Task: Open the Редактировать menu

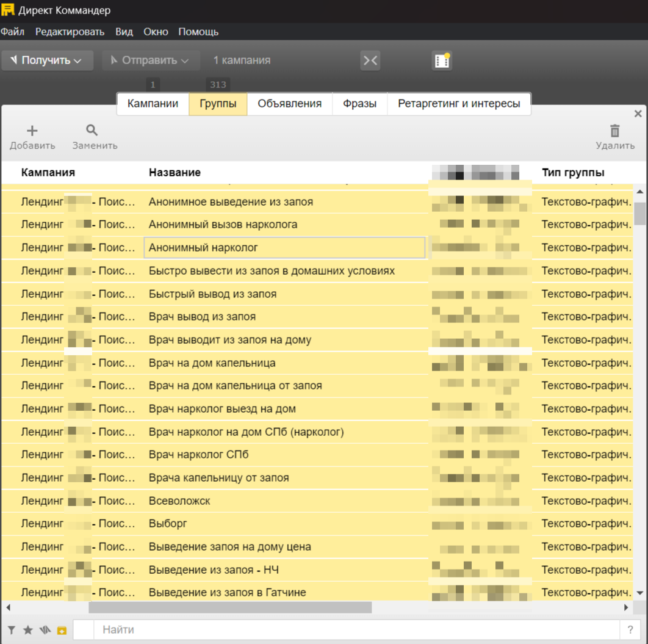Action: (70, 32)
